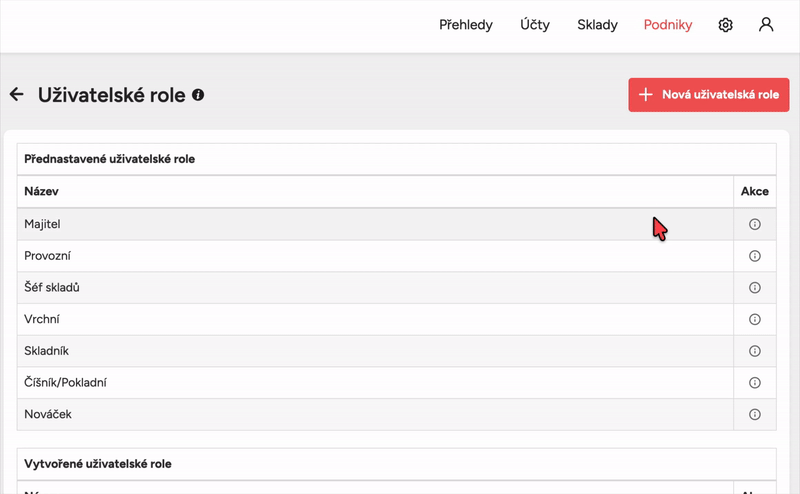The image size is (800, 494).
Task: Click info icon beside Uživatelské role title
Action: click(198, 95)
